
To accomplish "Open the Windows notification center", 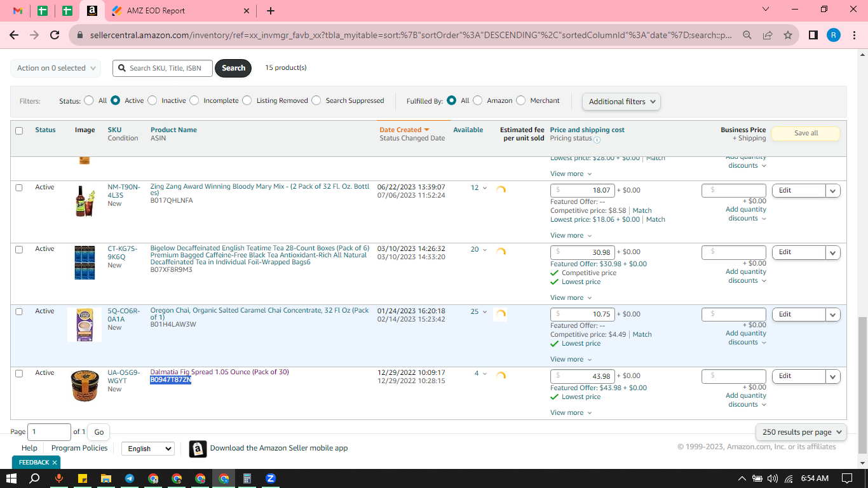I will (x=846, y=478).
